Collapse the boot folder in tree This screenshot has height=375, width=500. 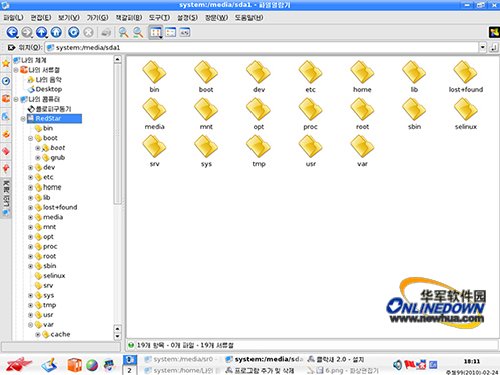click(x=30, y=138)
